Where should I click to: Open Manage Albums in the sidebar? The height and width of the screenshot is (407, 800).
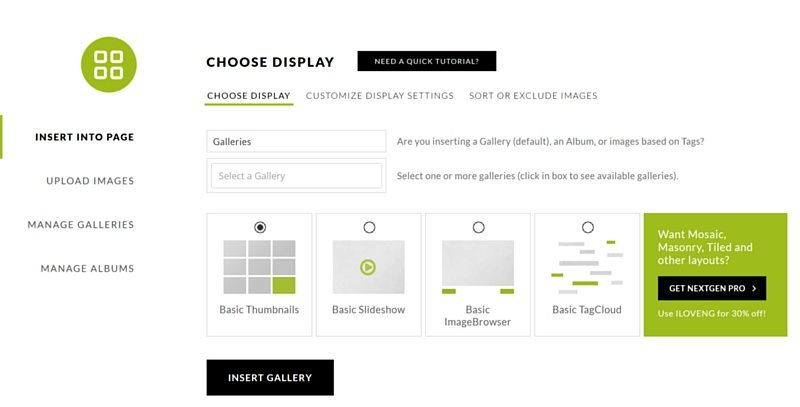point(87,268)
